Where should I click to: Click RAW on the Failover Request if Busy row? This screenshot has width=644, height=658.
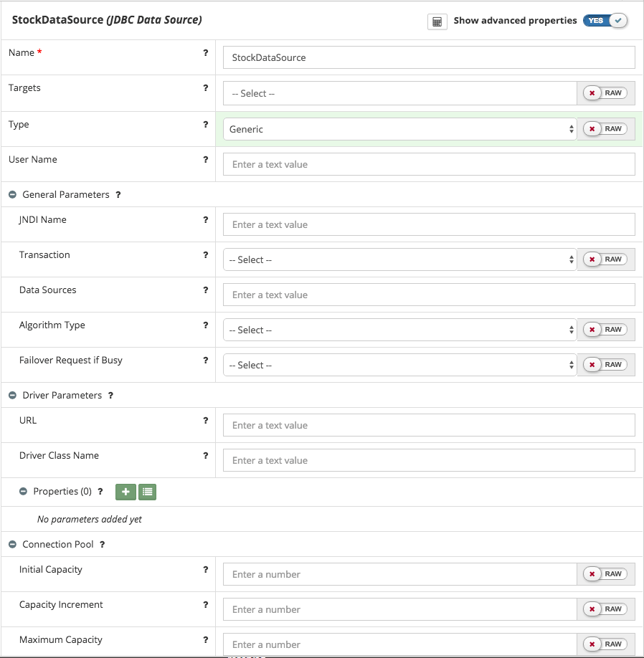pyautogui.click(x=614, y=364)
